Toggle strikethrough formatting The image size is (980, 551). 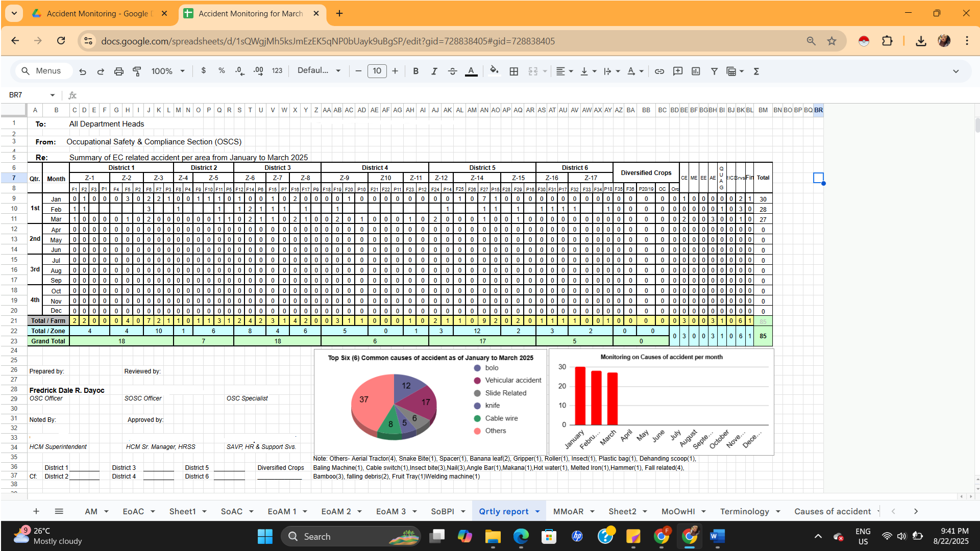pos(452,71)
